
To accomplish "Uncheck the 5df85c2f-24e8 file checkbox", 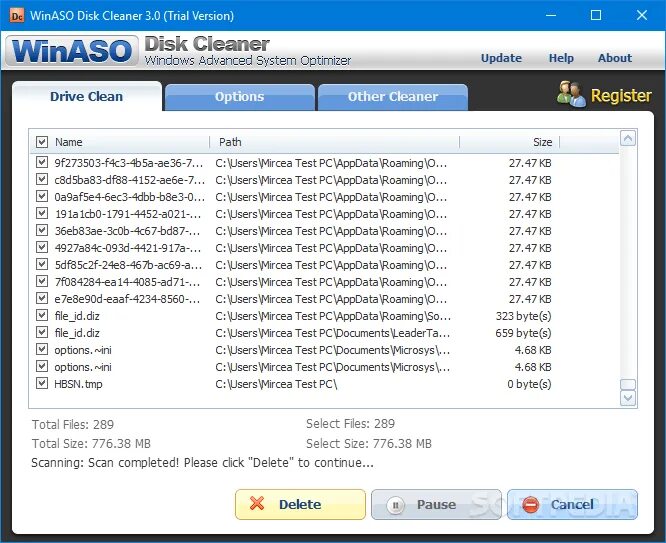I will 42,264.
